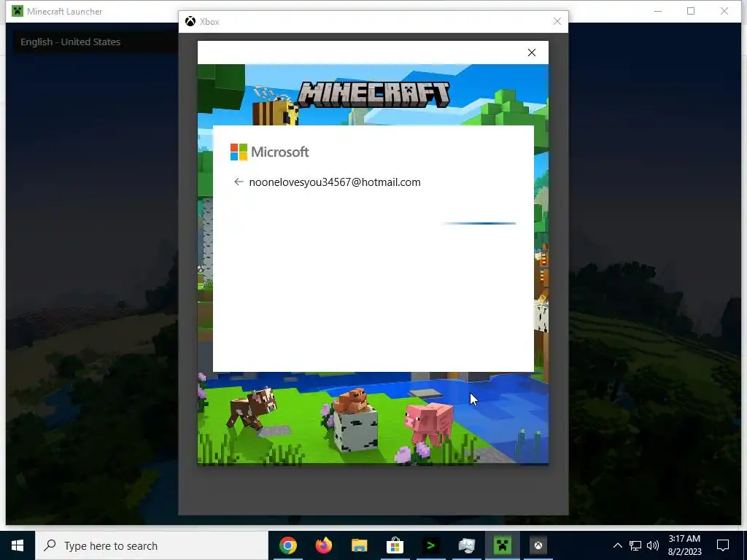Open the Windows Start menu
The image size is (747, 560).
pos(18,545)
